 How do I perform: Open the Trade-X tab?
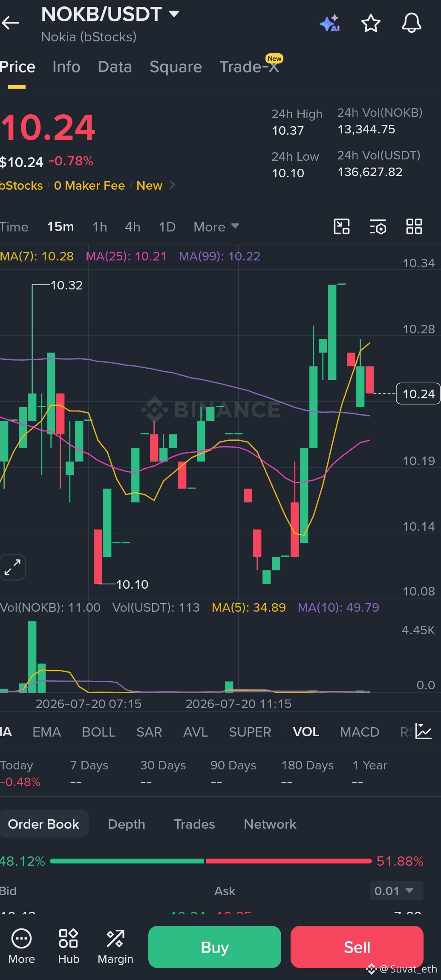pos(249,67)
